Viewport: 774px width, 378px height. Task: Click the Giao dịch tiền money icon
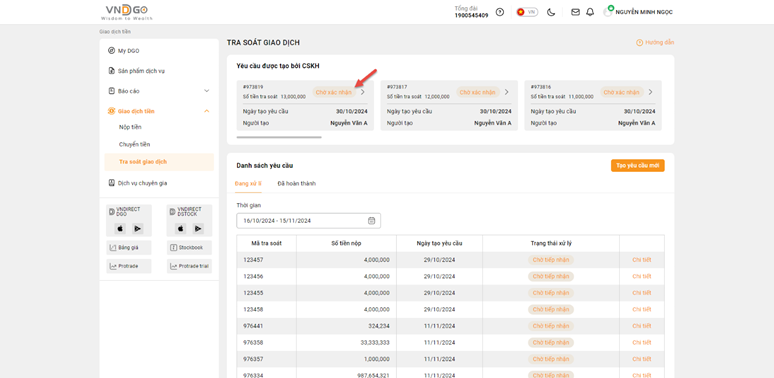click(111, 111)
